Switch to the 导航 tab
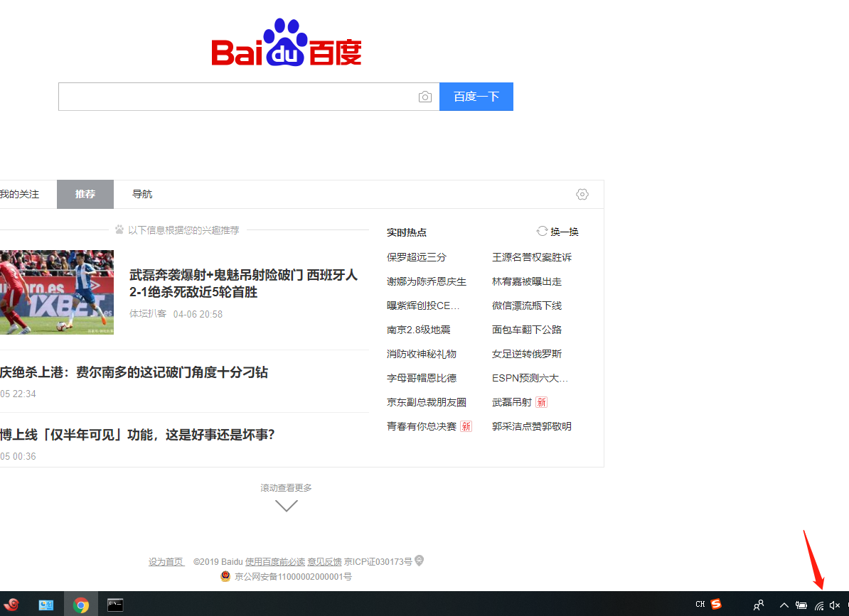The width and height of the screenshot is (849, 616). tap(142, 194)
